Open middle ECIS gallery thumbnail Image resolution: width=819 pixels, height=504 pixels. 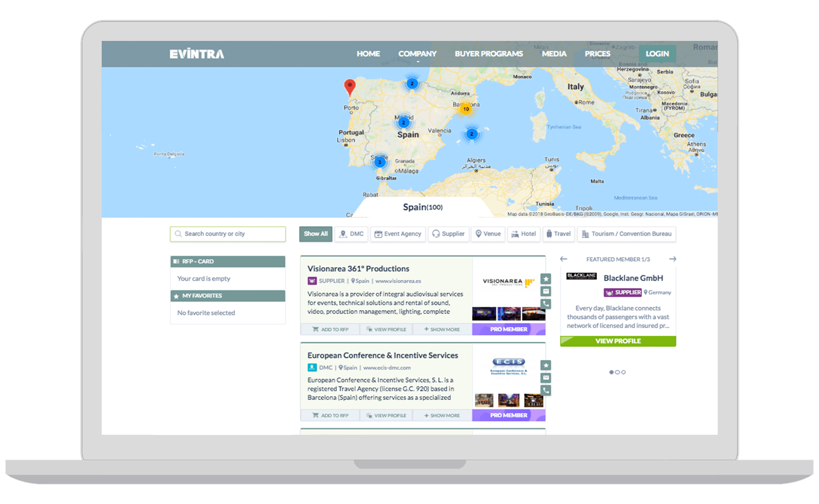(509, 400)
